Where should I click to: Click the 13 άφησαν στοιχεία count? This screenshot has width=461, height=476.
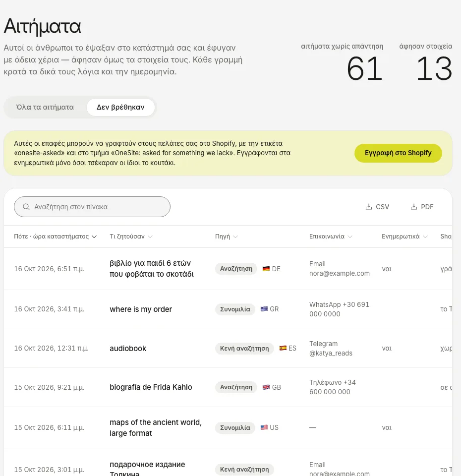pos(434,69)
